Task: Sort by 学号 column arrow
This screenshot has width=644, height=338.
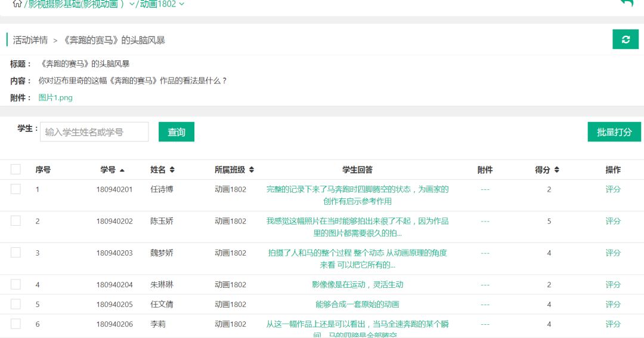Action: click(x=122, y=170)
